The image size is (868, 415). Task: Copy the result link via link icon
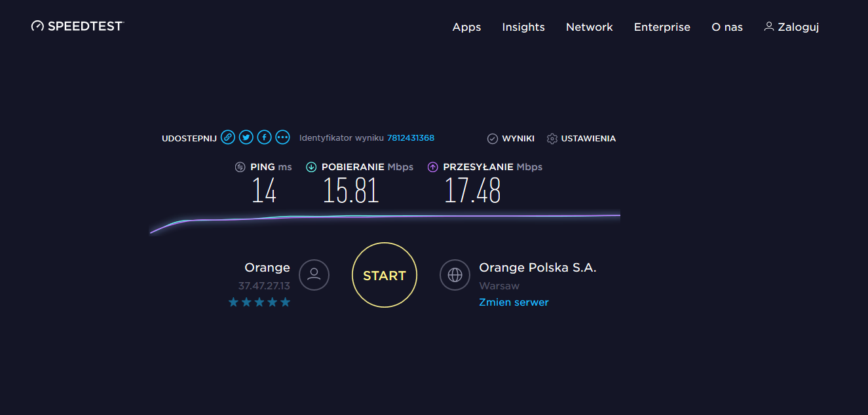227,137
